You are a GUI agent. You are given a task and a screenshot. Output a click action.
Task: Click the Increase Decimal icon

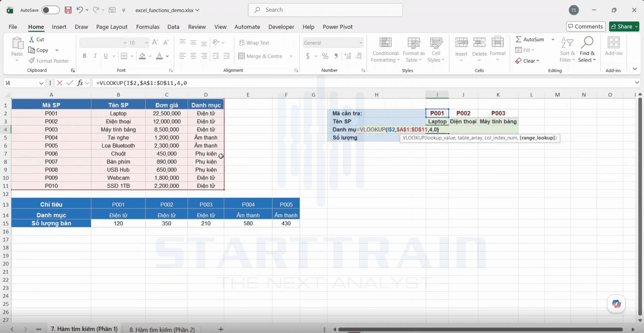(348, 56)
